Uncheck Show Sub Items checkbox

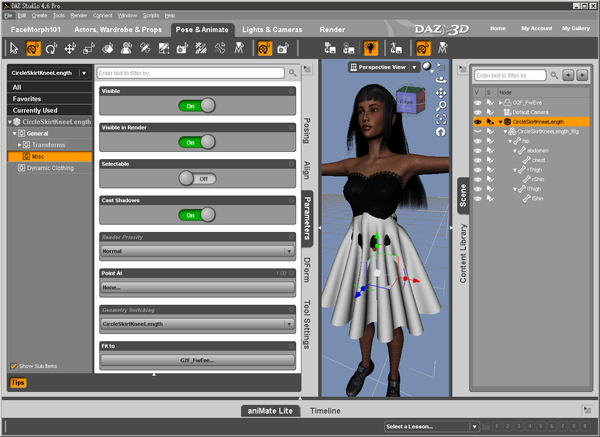click(x=14, y=366)
